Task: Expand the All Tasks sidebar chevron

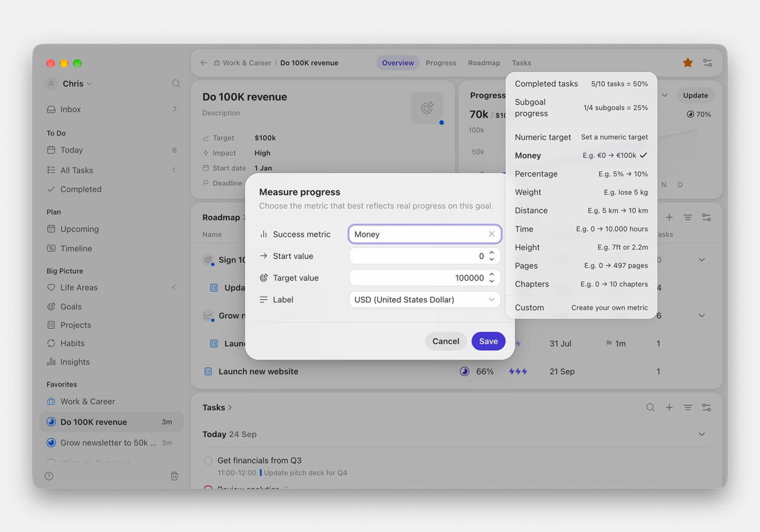Action: tap(174, 170)
